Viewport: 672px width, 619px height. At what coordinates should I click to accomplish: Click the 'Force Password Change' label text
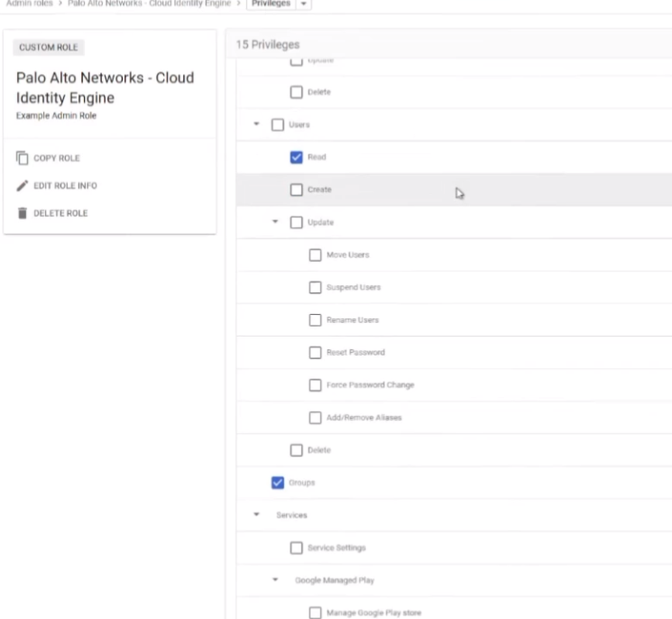[x=371, y=385]
